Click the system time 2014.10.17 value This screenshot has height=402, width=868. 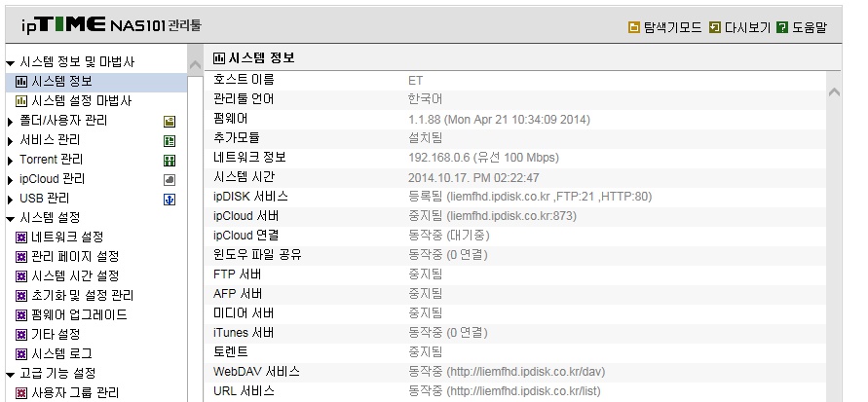473,178
